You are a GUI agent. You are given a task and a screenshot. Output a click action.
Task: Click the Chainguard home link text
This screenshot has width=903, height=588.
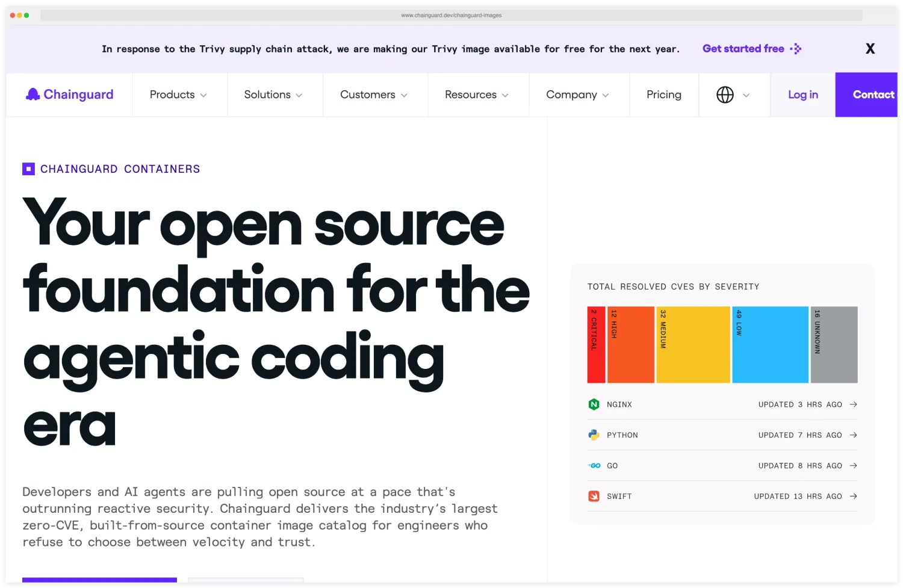tap(78, 94)
